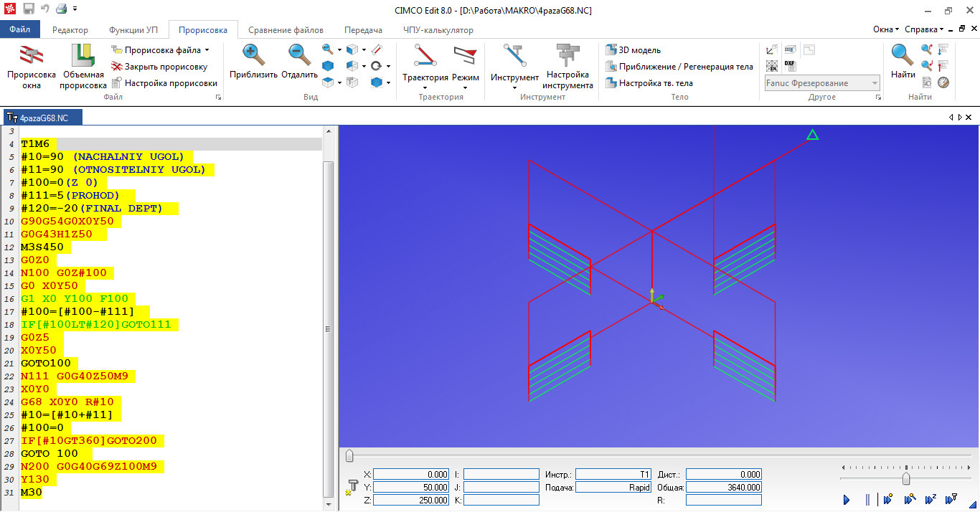This screenshot has width=980, height=512.
Task: Switch to the Редактор ribbon tab
Action: tap(70, 30)
